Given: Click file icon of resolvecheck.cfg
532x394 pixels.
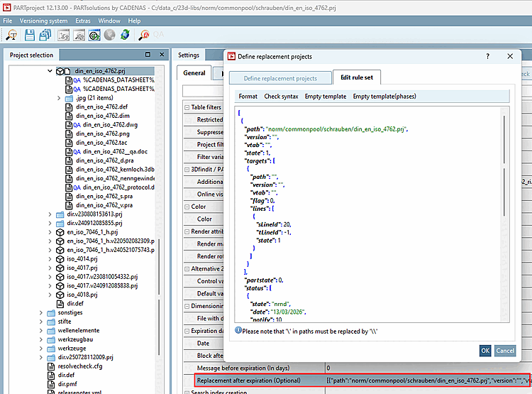Looking at the screenshot, I should [x=51, y=366].
